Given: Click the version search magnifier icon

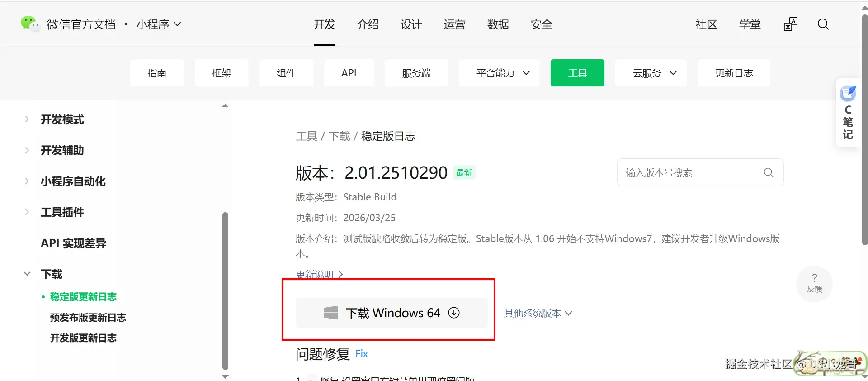Looking at the screenshot, I should (x=769, y=172).
